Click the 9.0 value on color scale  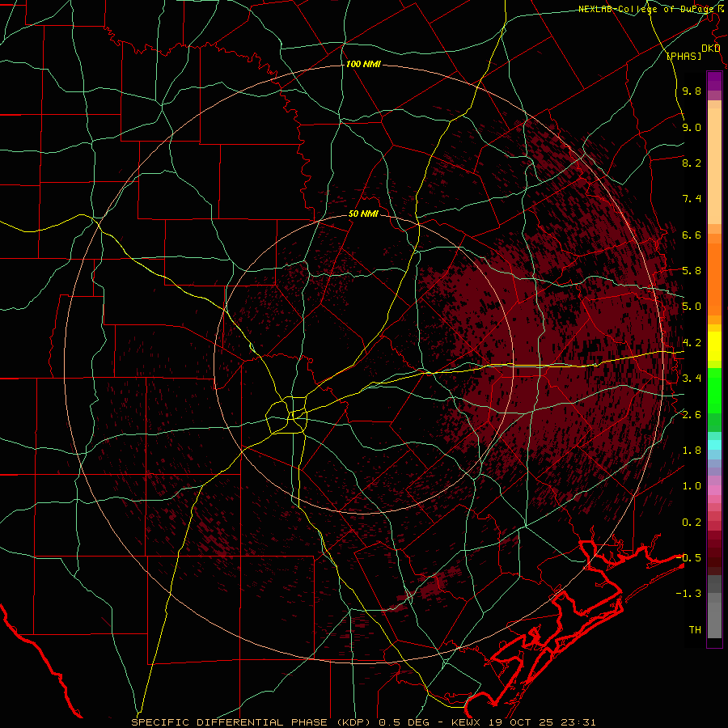(692, 127)
